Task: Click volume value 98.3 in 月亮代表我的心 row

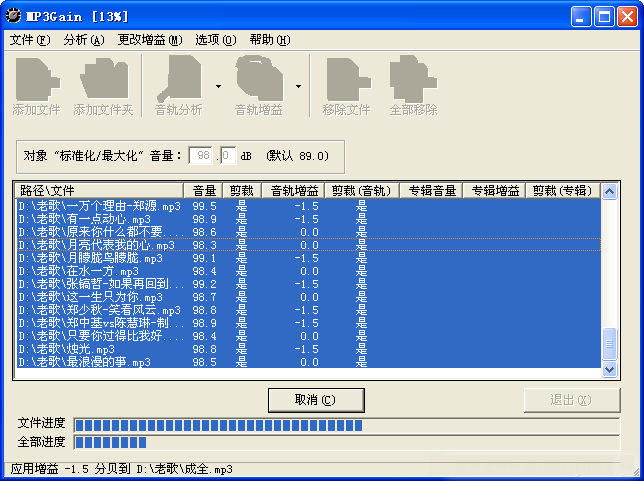Action: click(205, 245)
